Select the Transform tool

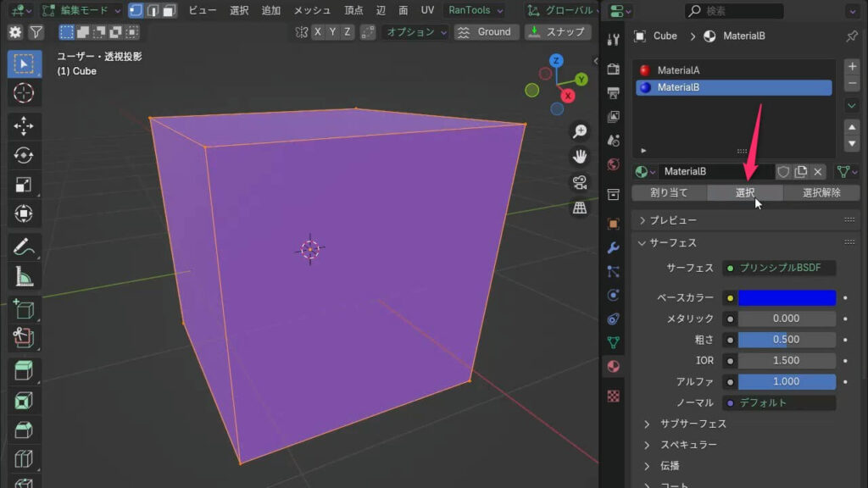24,213
